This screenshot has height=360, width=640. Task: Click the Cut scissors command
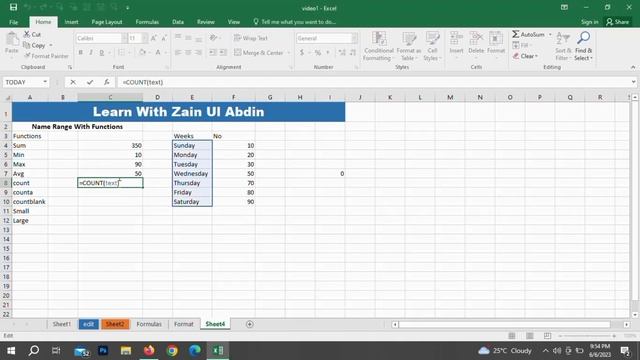[x=32, y=34]
